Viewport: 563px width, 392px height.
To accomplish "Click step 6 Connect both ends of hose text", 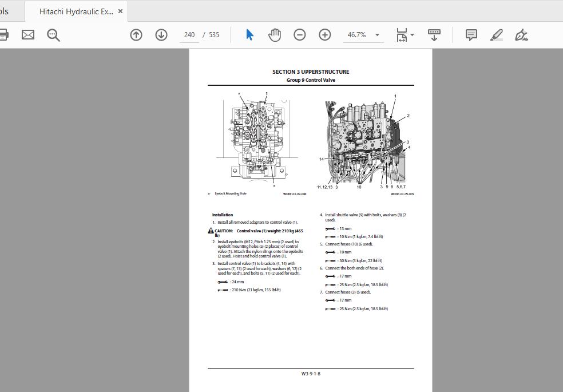I will pos(352,268).
